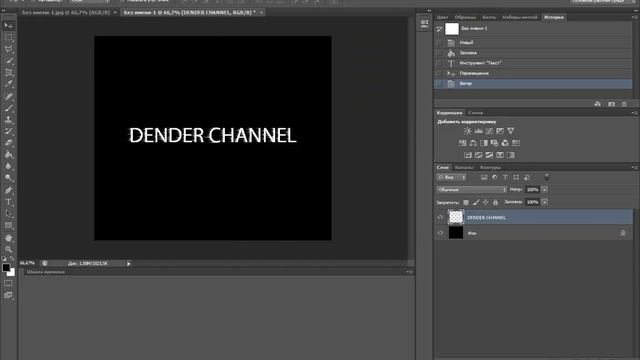This screenshot has width=640, height=360.
Task: Select the Eraser tool
Action: 9,143
